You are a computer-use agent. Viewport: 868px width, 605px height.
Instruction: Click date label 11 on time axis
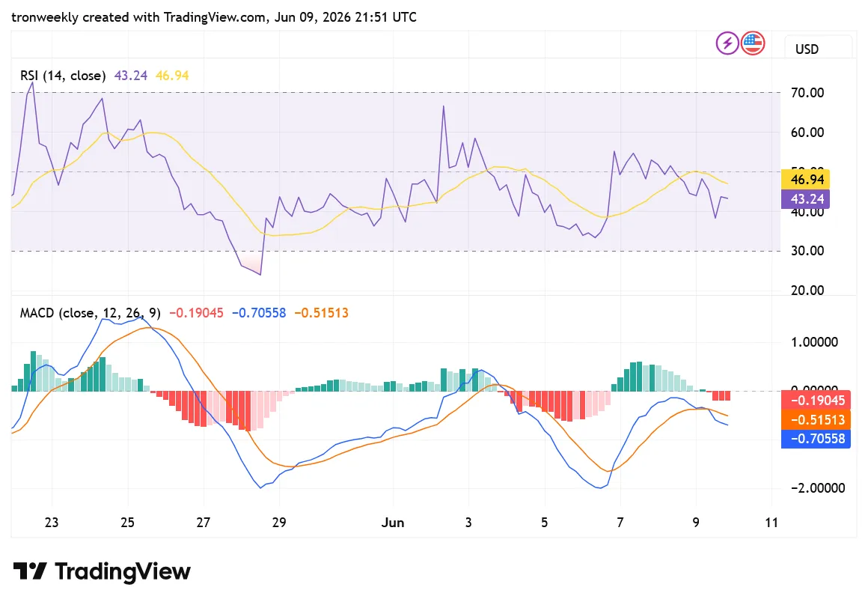[771, 523]
